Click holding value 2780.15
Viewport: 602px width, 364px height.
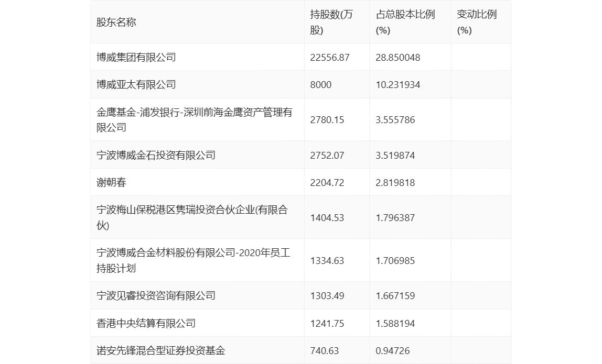tap(327, 119)
